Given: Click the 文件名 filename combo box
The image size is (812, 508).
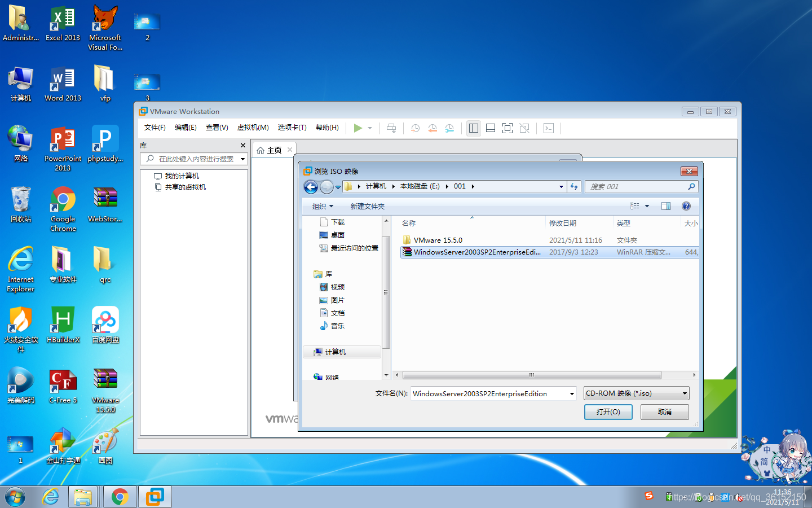Looking at the screenshot, I should tap(493, 393).
